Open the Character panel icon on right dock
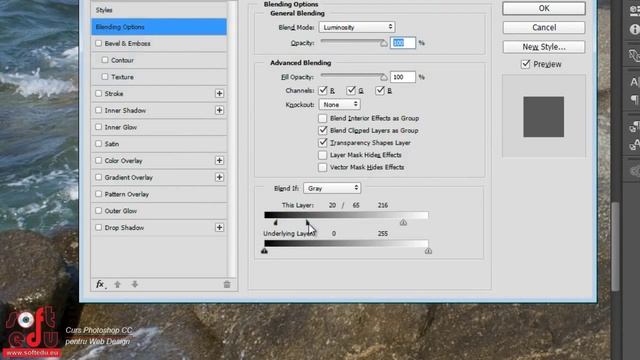This screenshot has height=360, width=640. [x=635, y=82]
